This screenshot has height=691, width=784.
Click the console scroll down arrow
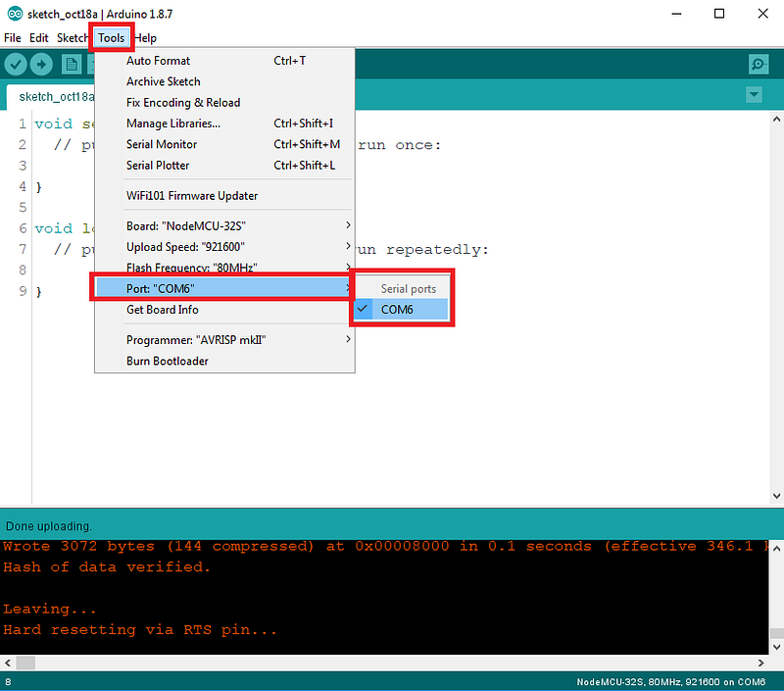pos(776,647)
